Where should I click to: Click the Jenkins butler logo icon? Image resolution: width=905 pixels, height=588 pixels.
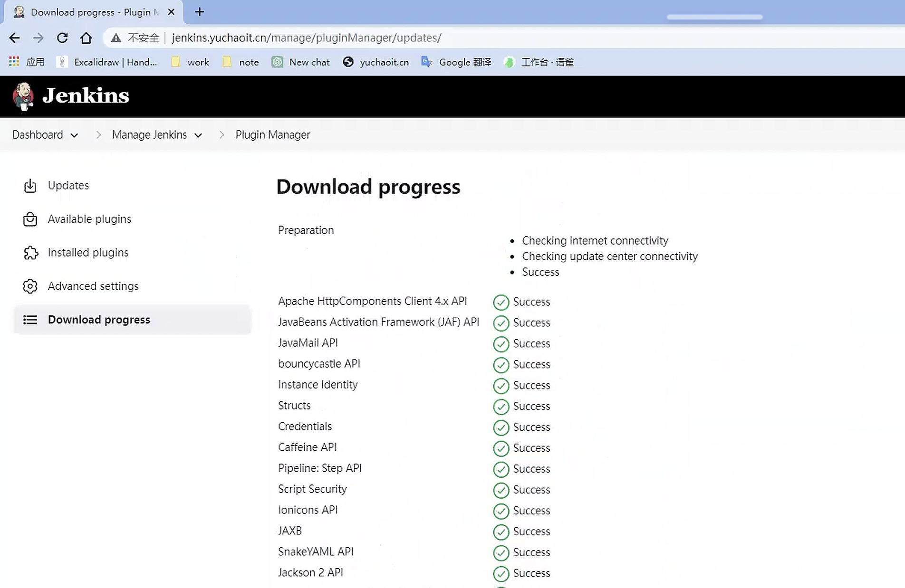pyautogui.click(x=23, y=96)
